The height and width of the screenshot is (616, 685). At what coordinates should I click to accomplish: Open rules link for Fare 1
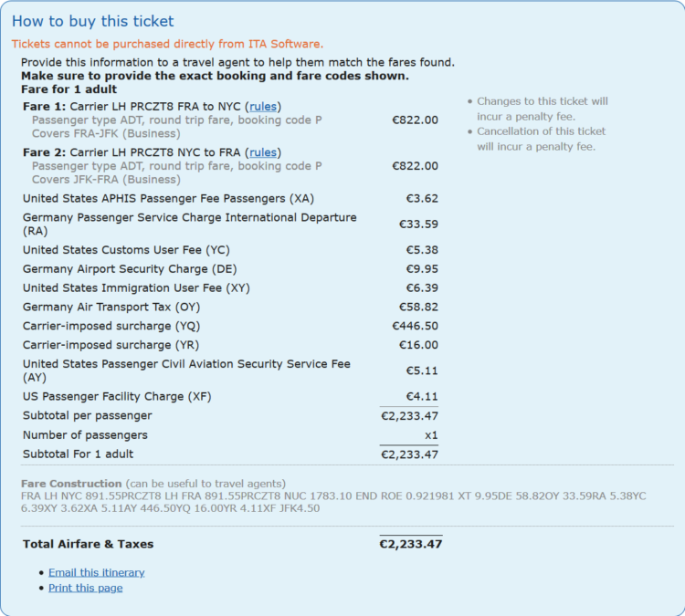point(263,107)
